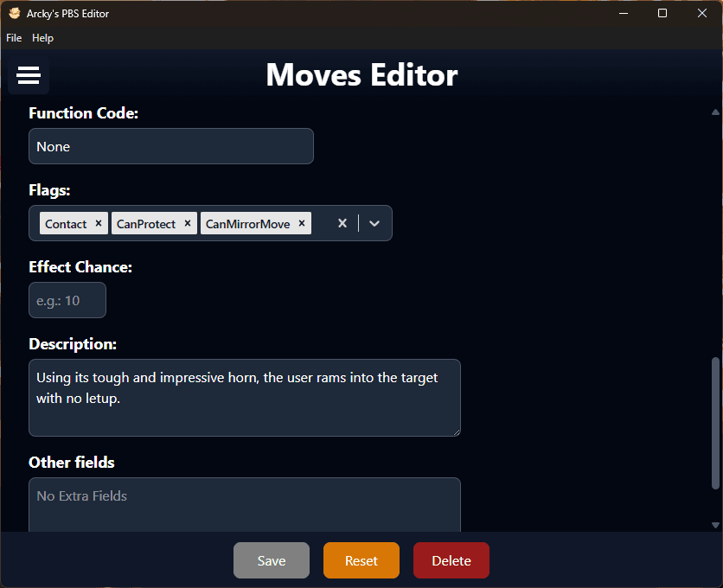The height and width of the screenshot is (588, 723).
Task: Open the Function Code selector
Action: click(170, 146)
